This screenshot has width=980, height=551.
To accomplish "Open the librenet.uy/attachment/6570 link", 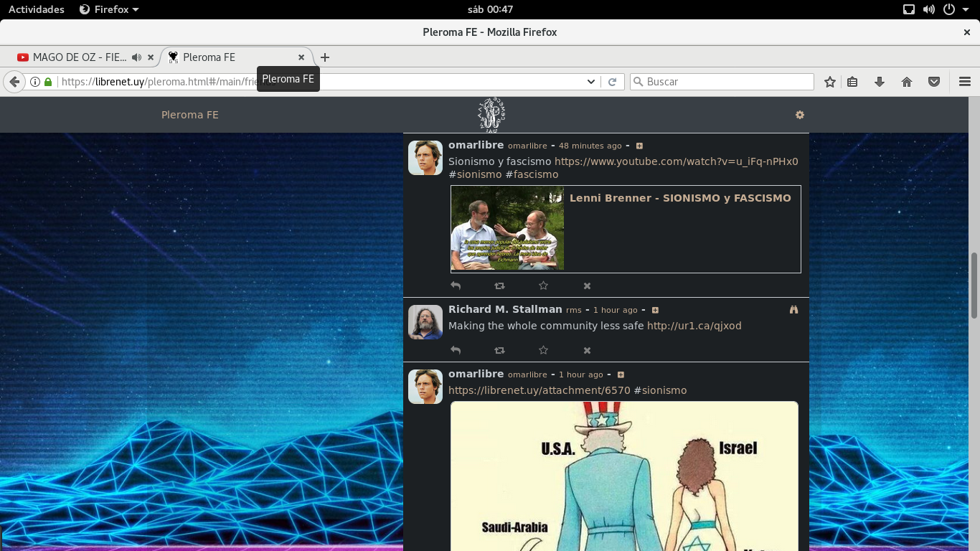I will [539, 390].
